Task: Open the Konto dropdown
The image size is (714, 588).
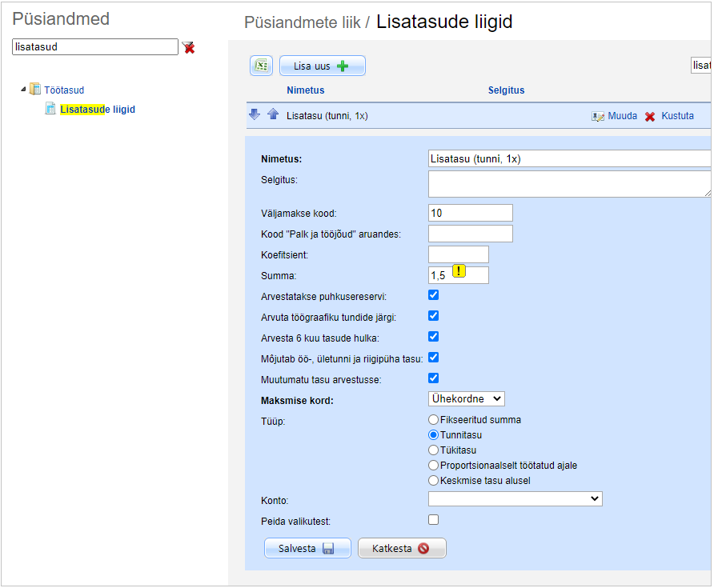Action: [x=515, y=499]
